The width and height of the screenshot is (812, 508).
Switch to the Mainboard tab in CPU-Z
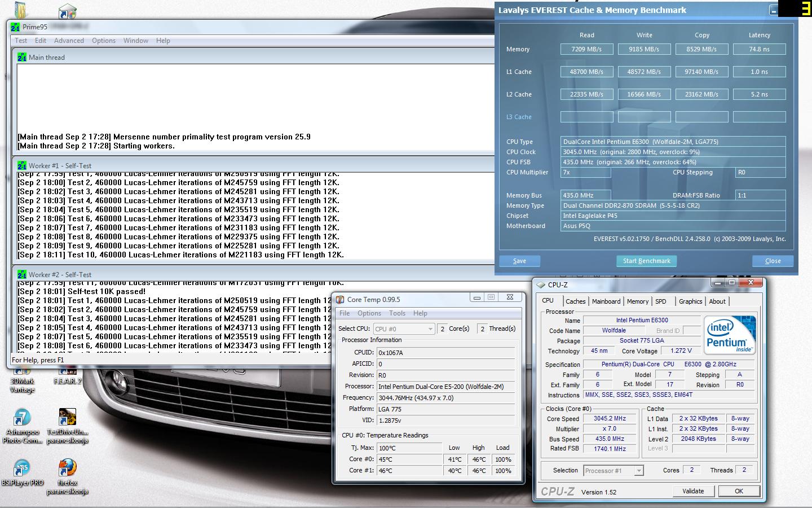[606, 301]
